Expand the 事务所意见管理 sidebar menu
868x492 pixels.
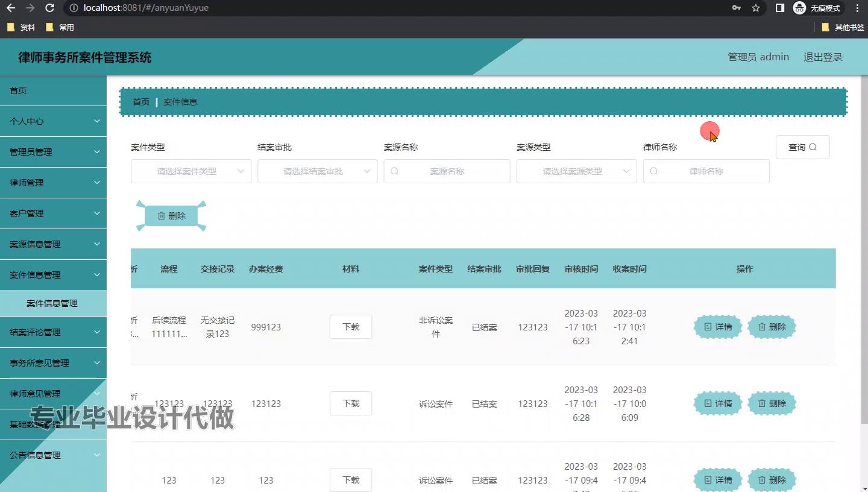(x=53, y=363)
